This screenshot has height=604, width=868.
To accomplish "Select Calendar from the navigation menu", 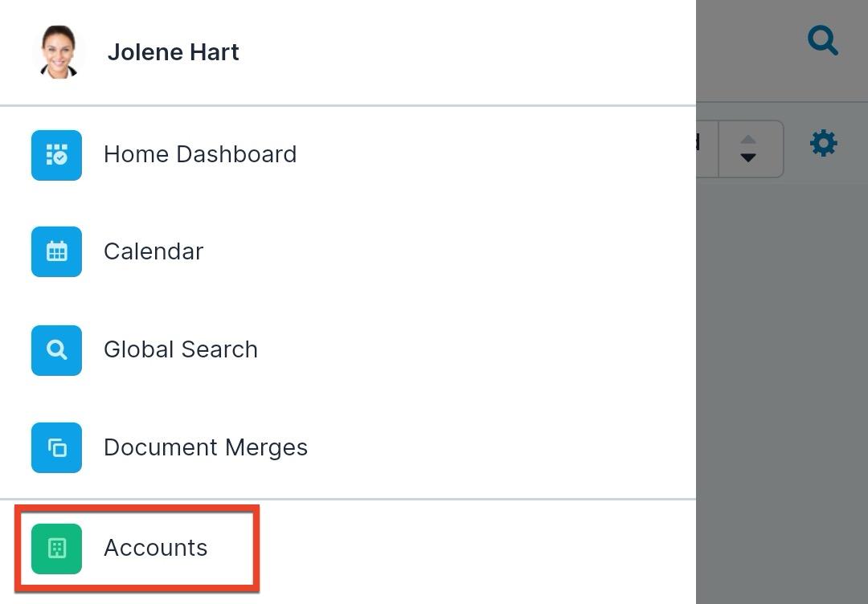I will [154, 251].
